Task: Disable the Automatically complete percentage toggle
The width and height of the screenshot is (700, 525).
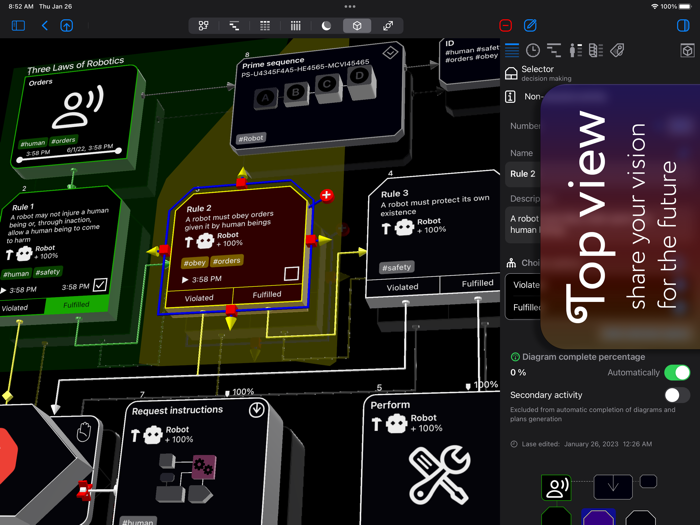Action: point(677,372)
